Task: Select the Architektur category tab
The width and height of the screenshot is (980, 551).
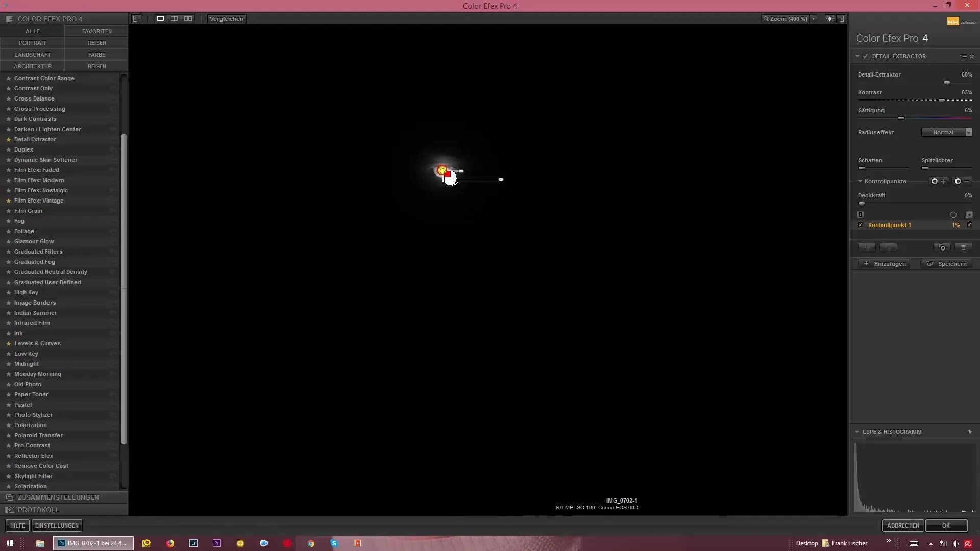Action: [32, 66]
